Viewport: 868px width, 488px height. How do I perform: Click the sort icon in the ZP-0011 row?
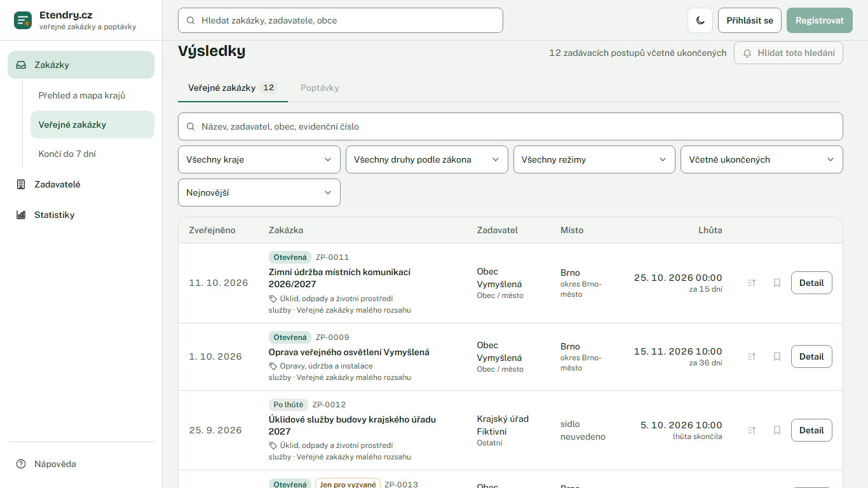tap(752, 283)
